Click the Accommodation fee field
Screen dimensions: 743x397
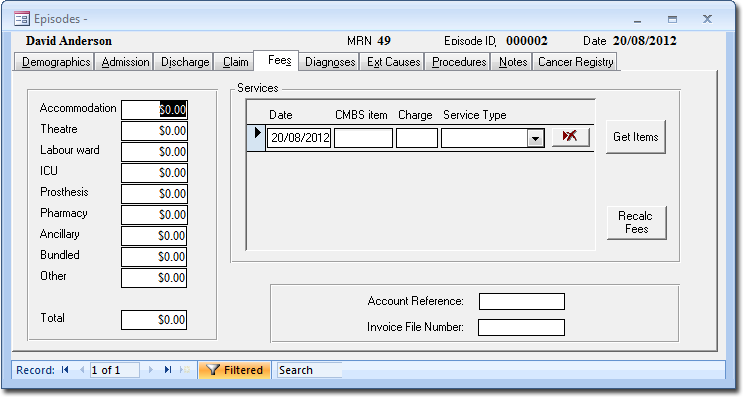pyautogui.click(x=154, y=110)
